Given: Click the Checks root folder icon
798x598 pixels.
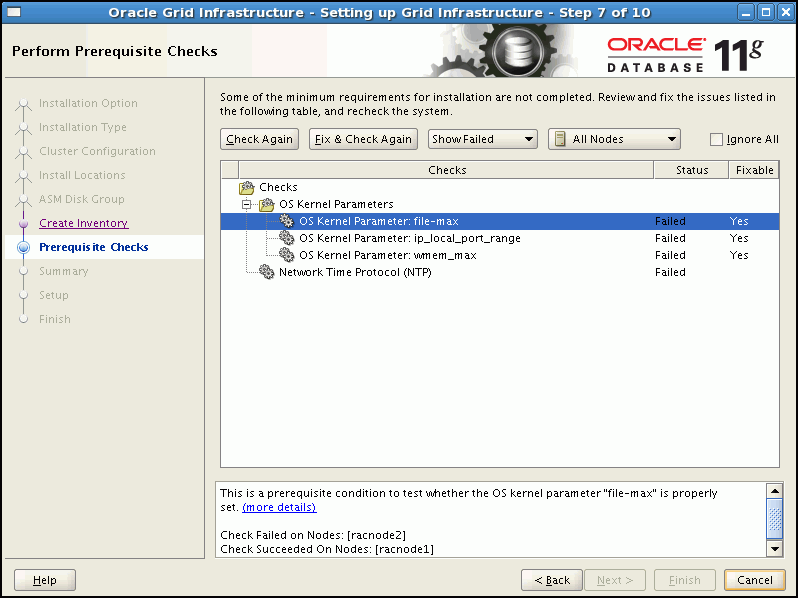Looking at the screenshot, I should [247, 187].
